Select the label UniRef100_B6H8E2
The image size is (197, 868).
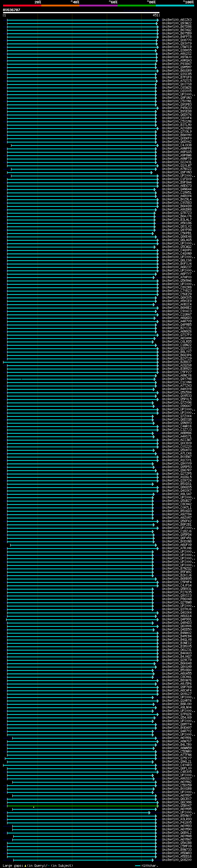coord(177,308)
